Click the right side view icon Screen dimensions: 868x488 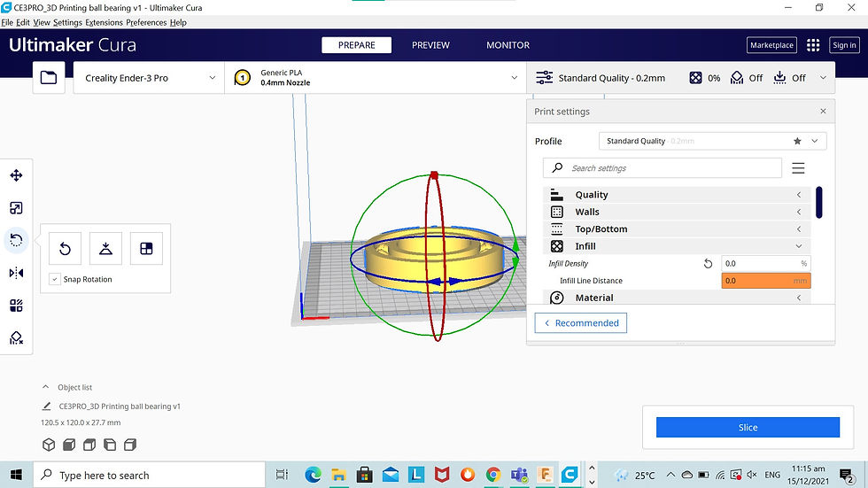point(130,445)
